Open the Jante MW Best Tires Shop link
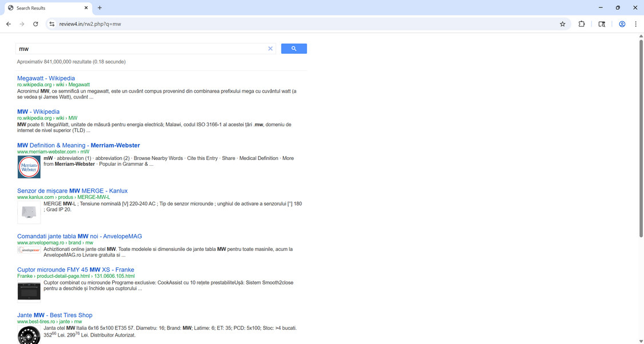Viewport: 644px width, 344px height. coord(54,315)
